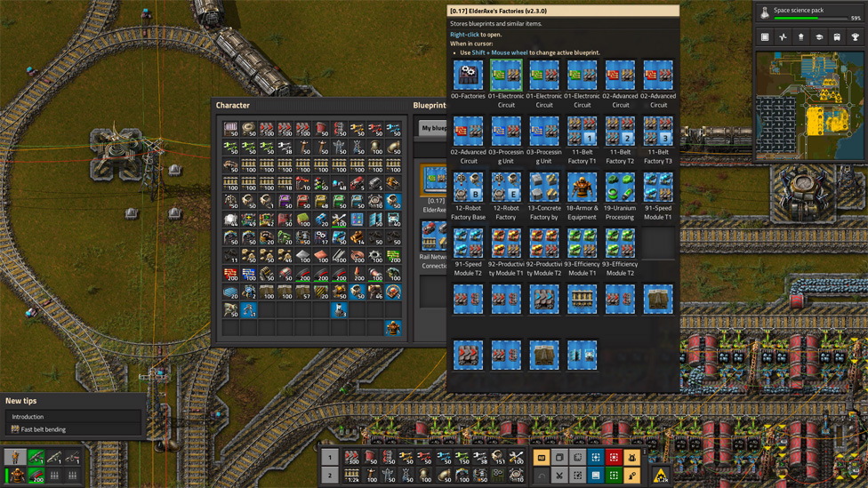The image size is (868, 488).
Task: Create a new blueprint via blue shortcut
Action: click(596, 458)
